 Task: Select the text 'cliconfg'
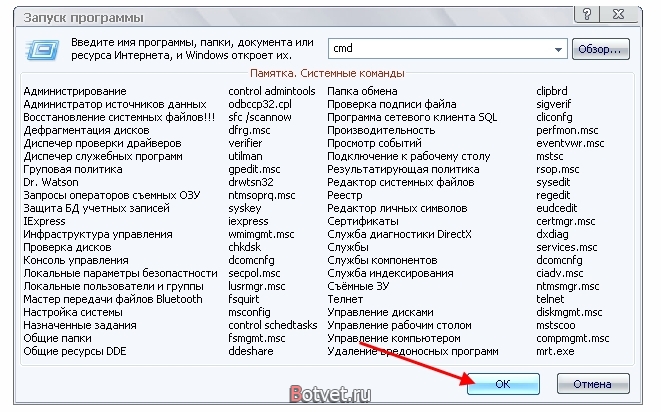click(554, 117)
